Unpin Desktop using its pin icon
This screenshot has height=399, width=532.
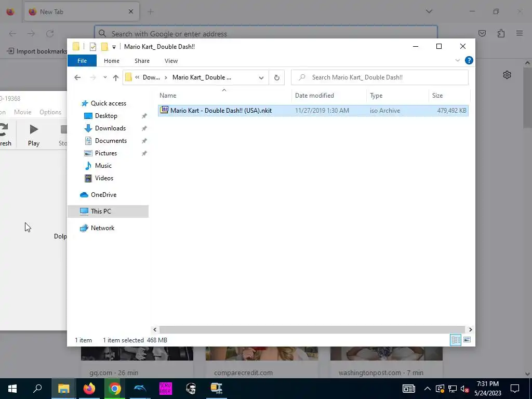point(144,116)
